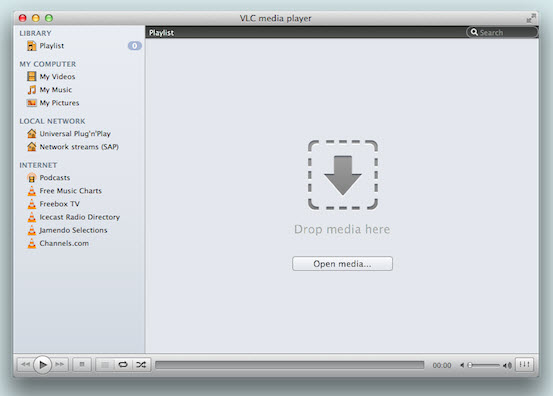Open the audio effects equalizer button
Image resolution: width=553 pixels, height=396 pixels.
[x=524, y=365]
